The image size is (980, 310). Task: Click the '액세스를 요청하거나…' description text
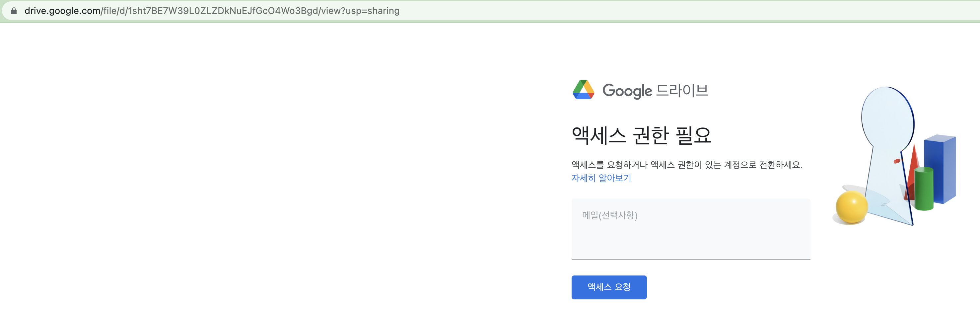tap(687, 165)
